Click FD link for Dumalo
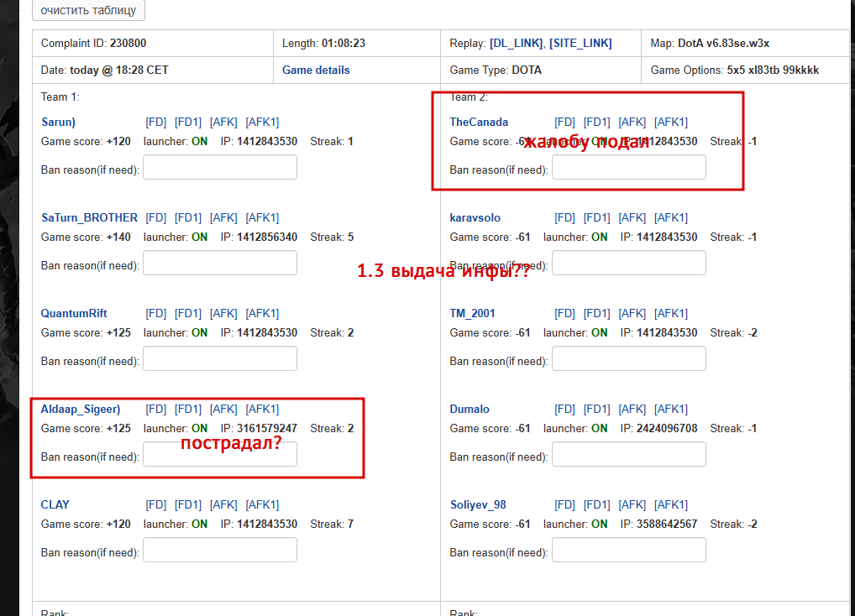 565,409
